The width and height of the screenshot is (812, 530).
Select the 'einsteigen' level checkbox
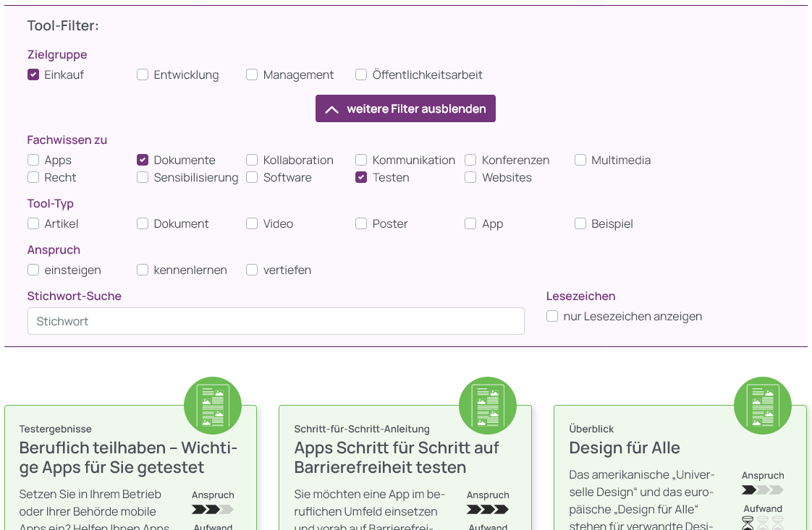(33, 270)
